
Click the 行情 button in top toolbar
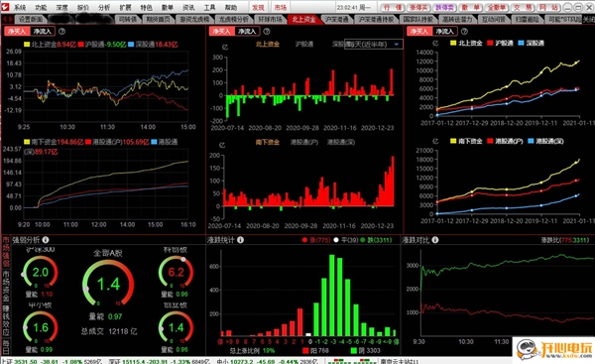(x=393, y=7)
